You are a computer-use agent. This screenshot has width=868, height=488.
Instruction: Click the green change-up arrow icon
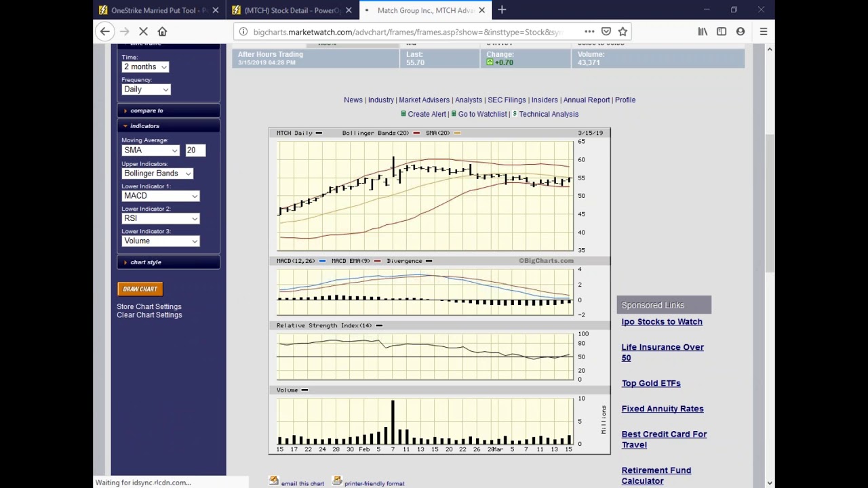coord(490,62)
